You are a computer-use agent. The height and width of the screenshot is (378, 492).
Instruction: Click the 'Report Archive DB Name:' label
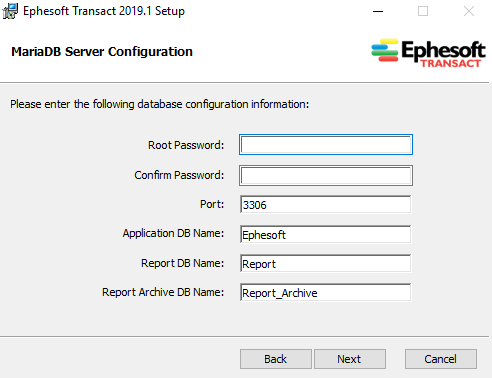click(163, 292)
